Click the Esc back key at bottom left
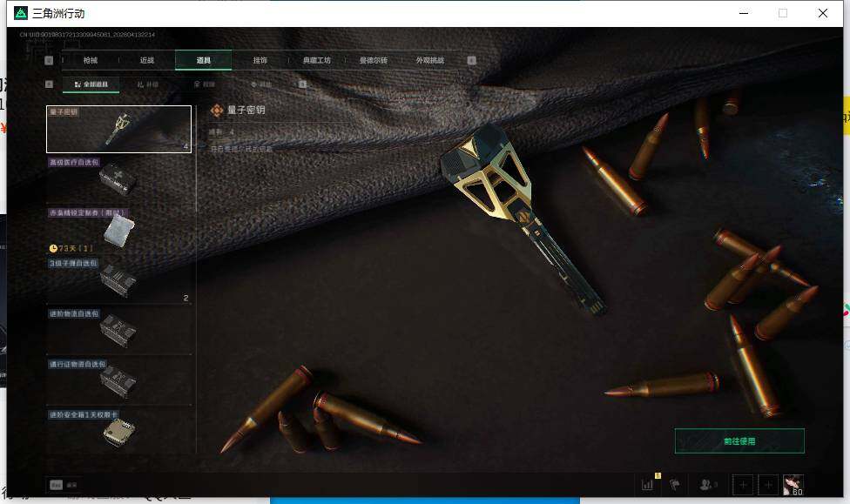The image size is (850, 504). pos(57,485)
